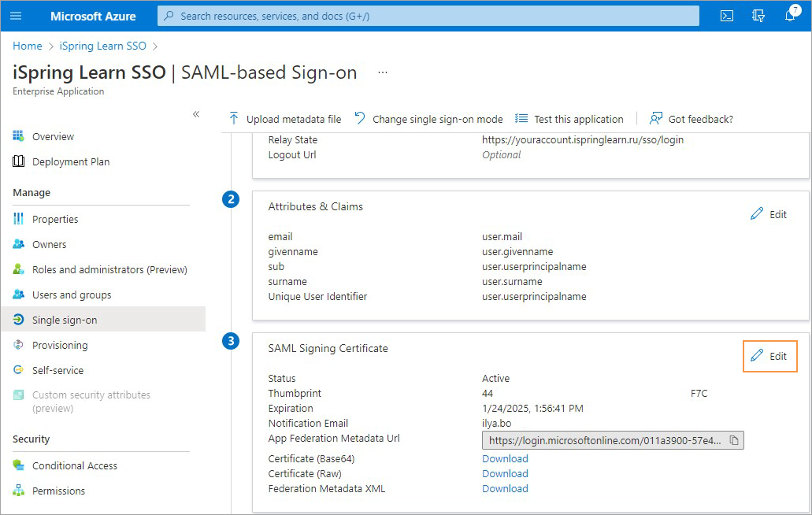This screenshot has height=515, width=812.
Task: Click the Change single sign-on mode undo icon
Action: [x=360, y=119]
